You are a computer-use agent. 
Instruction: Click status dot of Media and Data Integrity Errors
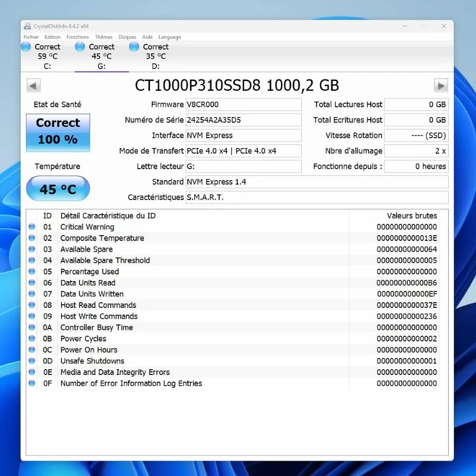pos(32,372)
